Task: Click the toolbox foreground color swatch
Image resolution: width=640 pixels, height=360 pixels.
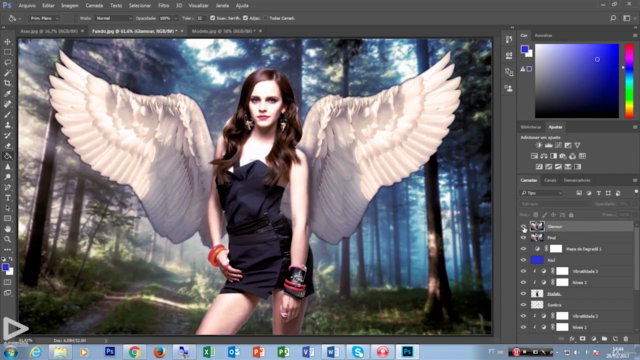Action: coord(5,267)
